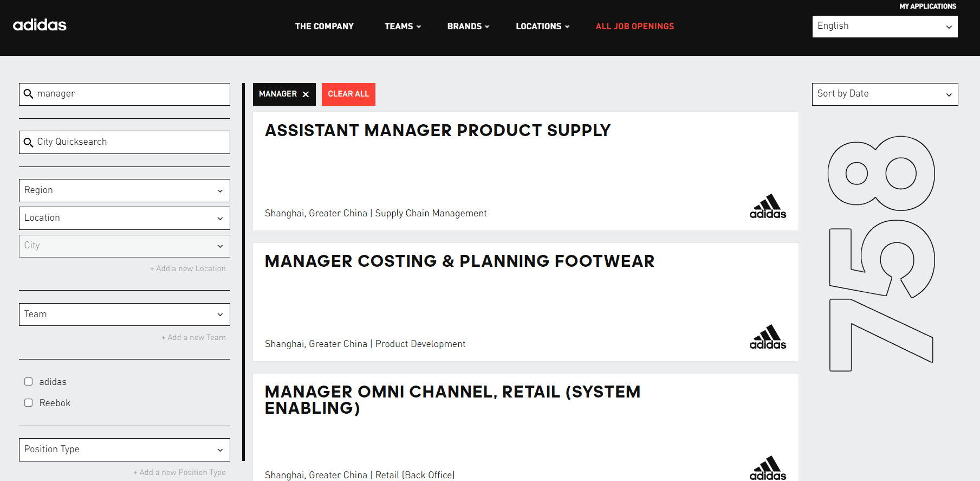Open ALL JOB OPENINGS in the navigation
The image size is (980, 481).
[x=634, y=26]
